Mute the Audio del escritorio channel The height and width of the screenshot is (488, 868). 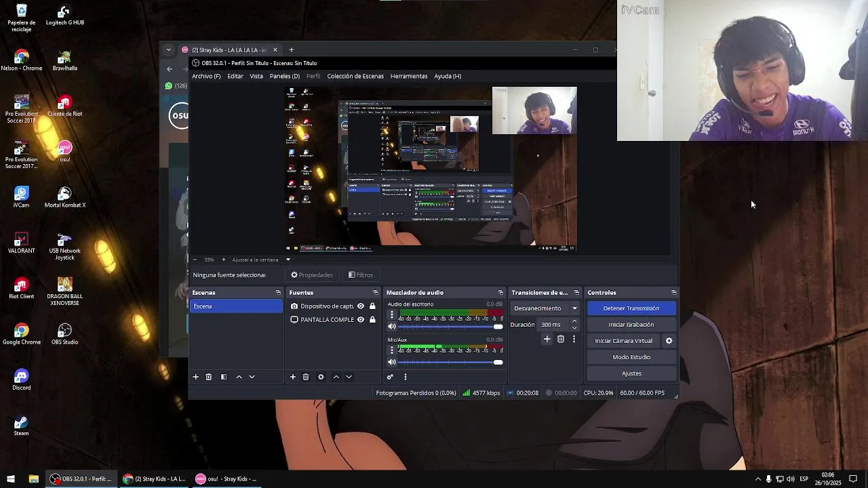(x=391, y=327)
